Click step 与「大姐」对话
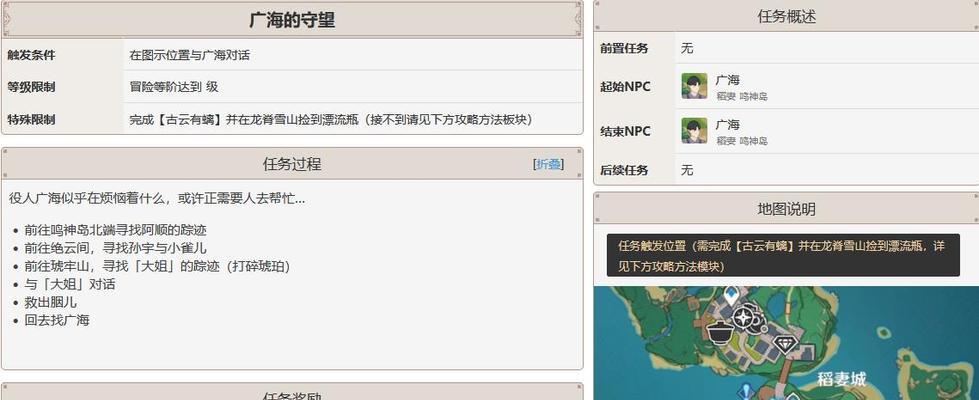The height and width of the screenshot is (400, 979). tap(70, 285)
